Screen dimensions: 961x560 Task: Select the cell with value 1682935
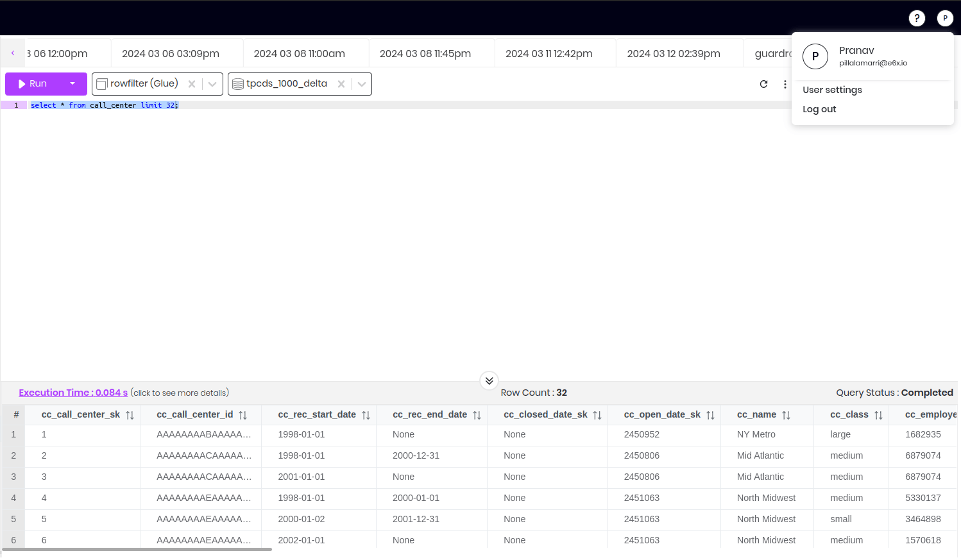pos(923,434)
